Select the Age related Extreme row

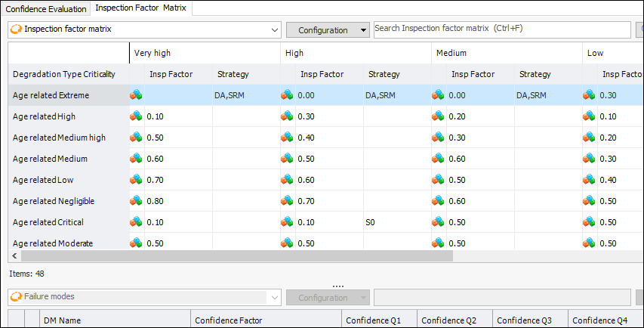[51, 95]
